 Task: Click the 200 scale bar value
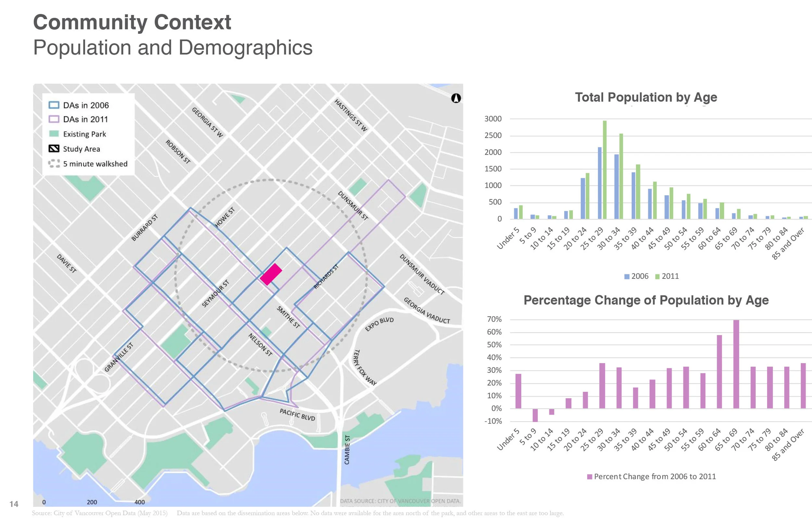click(92, 502)
